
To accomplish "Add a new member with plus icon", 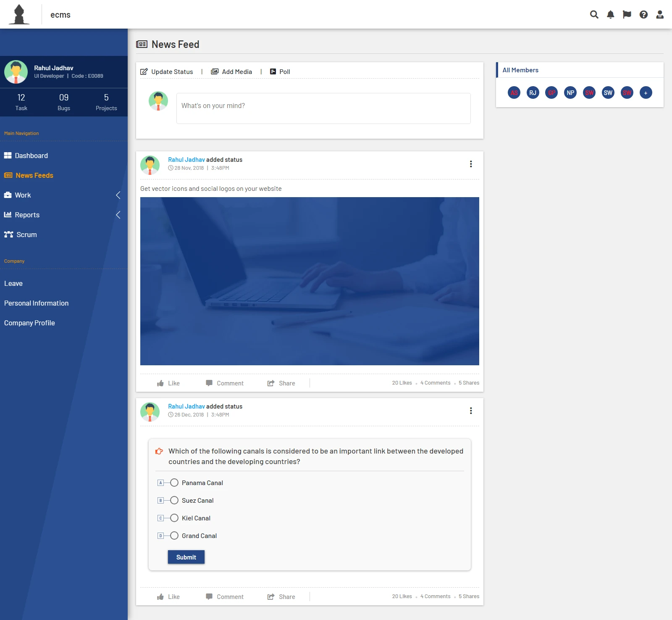I will point(646,93).
